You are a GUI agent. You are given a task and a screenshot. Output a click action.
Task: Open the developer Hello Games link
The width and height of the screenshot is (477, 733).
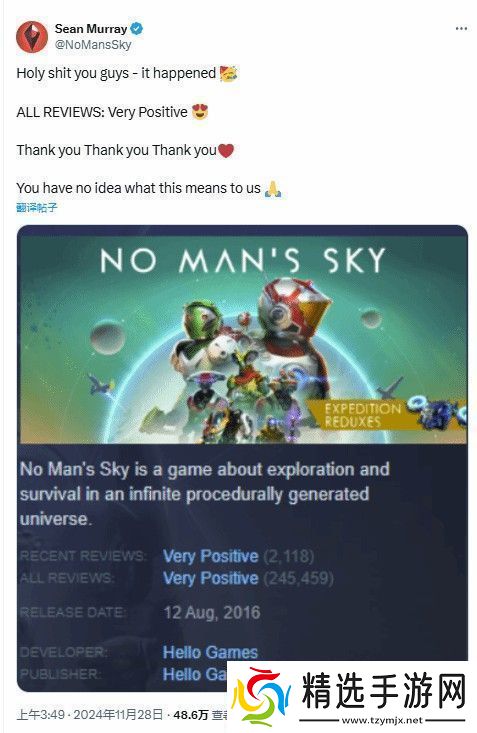tap(210, 652)
